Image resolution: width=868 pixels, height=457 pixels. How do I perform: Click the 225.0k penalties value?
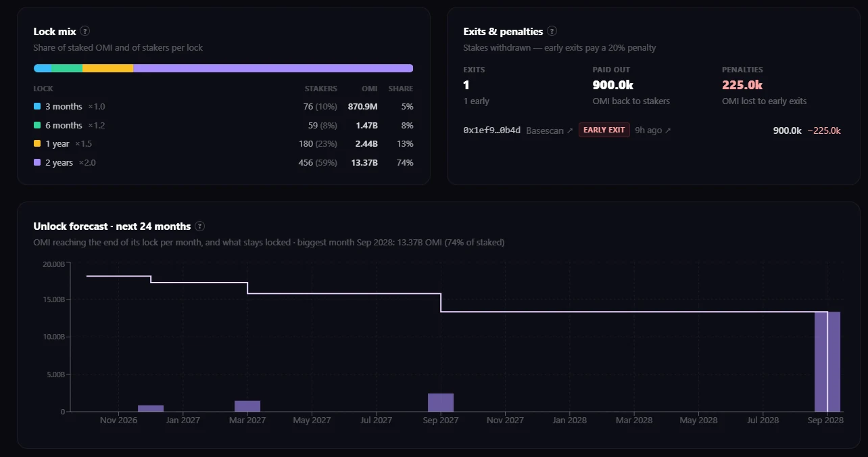click(x=742, y=85)
